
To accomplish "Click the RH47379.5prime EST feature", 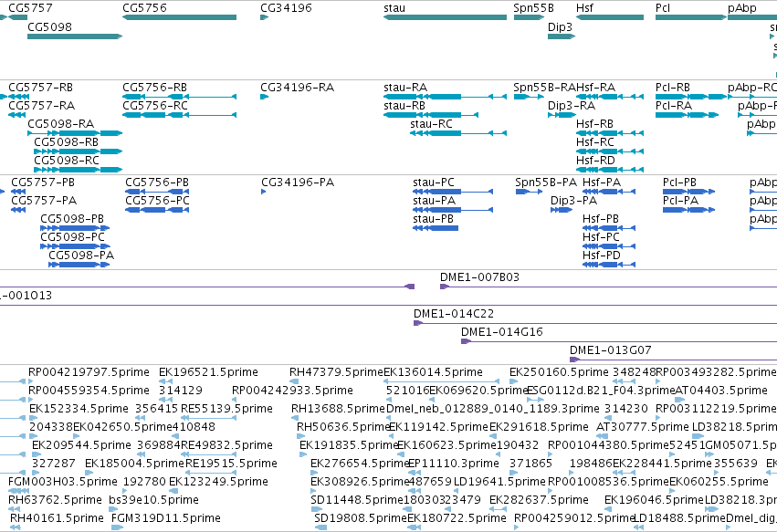I will [294, 382].
